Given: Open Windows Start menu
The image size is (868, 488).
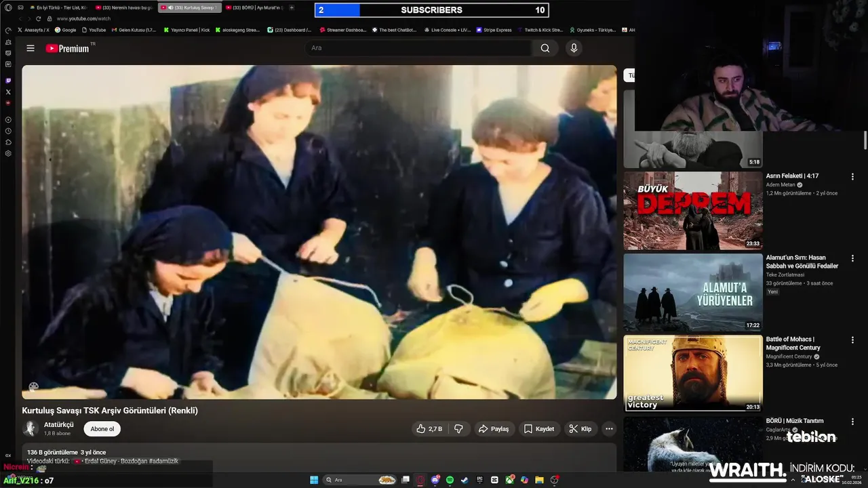Looking at the screenshot, I should (x=314, y=480).
